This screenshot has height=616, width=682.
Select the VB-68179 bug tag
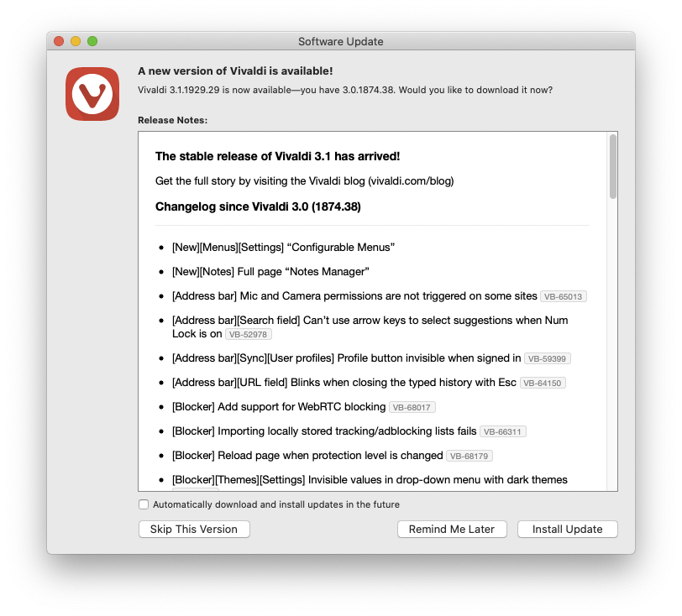[x=470, y=456]
